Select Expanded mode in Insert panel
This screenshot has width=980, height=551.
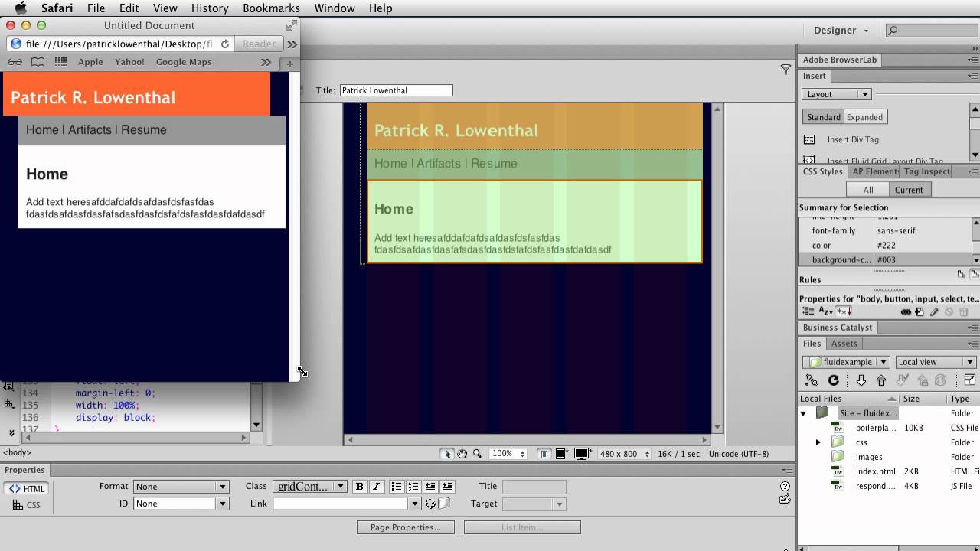(x=865, y=117)
